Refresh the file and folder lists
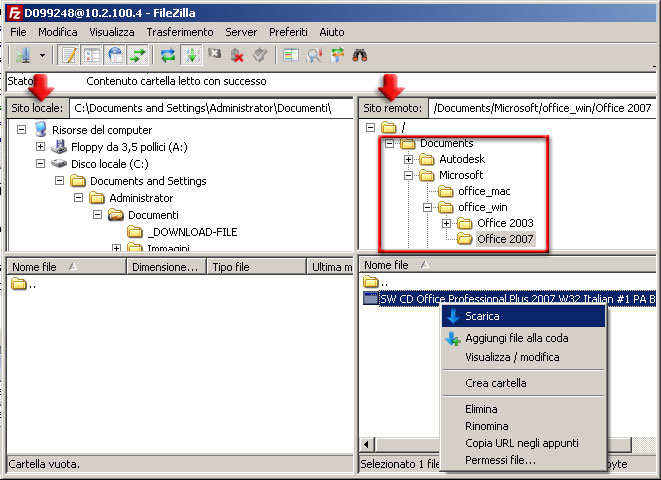661x480 pixels. pyautogui.click(x=168, y=55)
